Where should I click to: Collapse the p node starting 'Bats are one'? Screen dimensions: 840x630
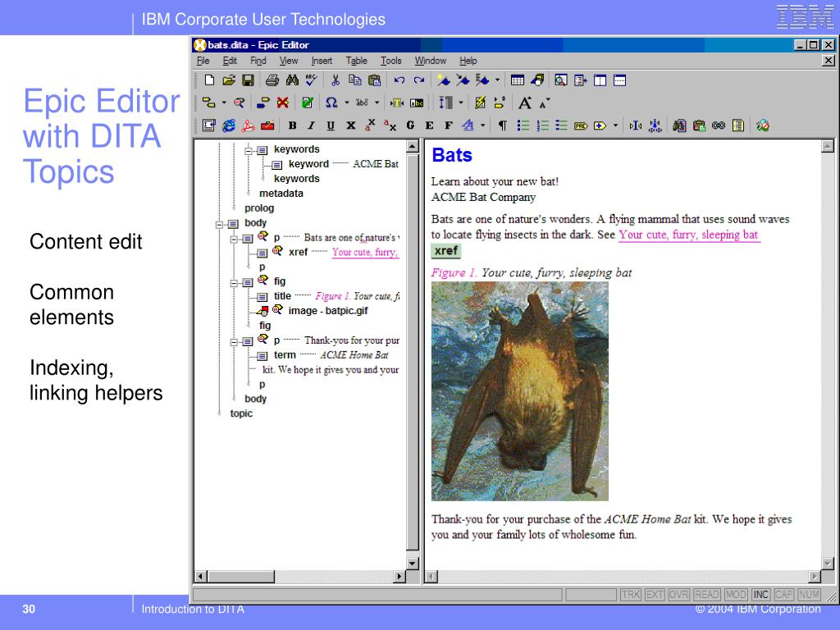[x=234, y=239]
